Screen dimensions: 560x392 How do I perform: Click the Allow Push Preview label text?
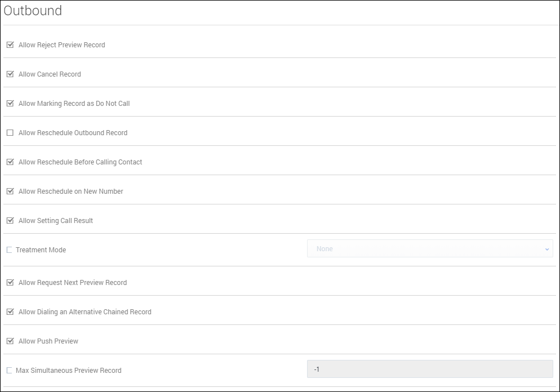[48, 341]
